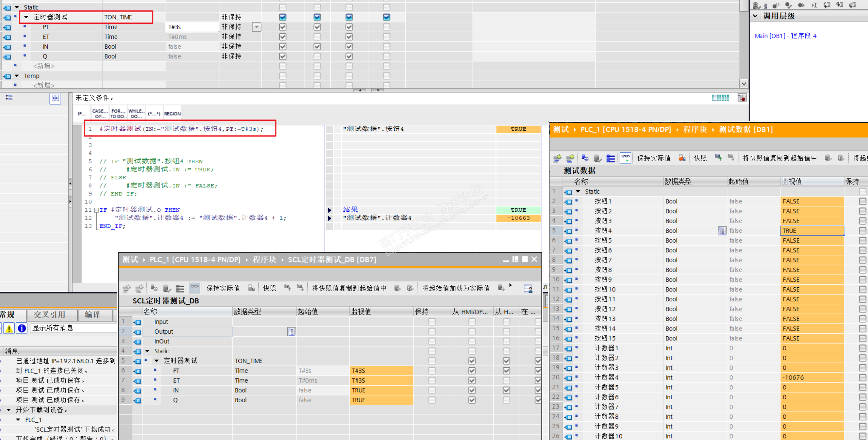
Task: Click the insert new row icon in 测试数据 toolbar
Action: pos(558,158)
